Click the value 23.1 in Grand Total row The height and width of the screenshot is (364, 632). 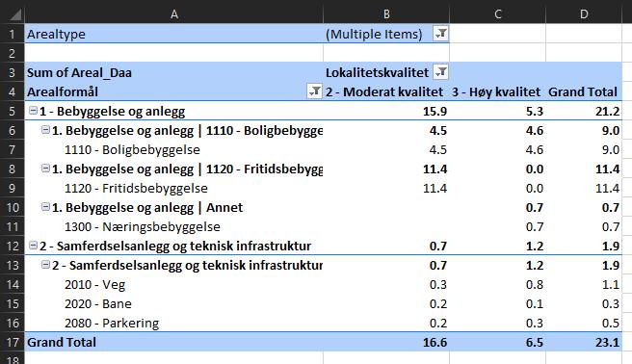click(607, 342)
